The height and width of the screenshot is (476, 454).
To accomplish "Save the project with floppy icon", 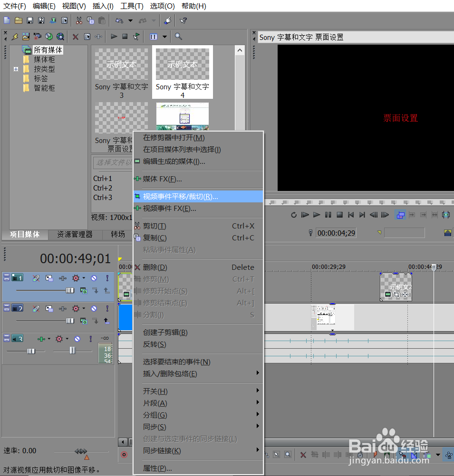I will (30, 20).
